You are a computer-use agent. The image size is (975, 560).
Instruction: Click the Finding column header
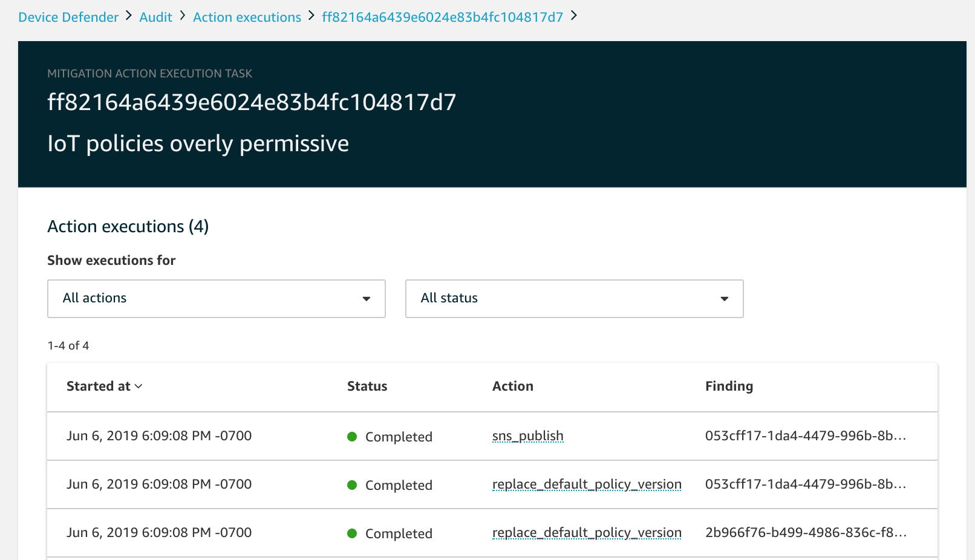point(729,386)
